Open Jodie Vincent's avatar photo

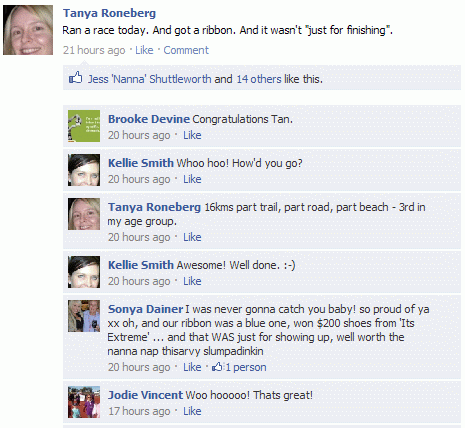click(x=84, y=402)
